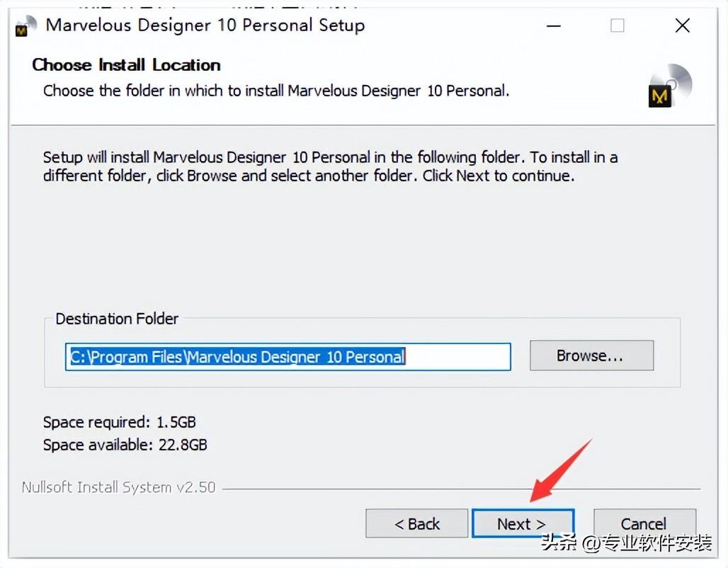728x568 pixels.
Task: Click the 'Space required: 1.5GB' text
Action: [119, 422]
